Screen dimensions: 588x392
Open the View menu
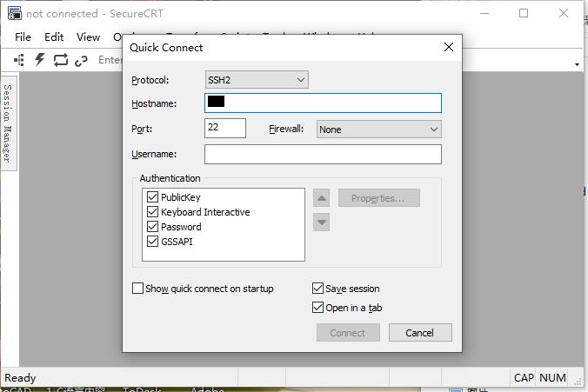point(88,37)
